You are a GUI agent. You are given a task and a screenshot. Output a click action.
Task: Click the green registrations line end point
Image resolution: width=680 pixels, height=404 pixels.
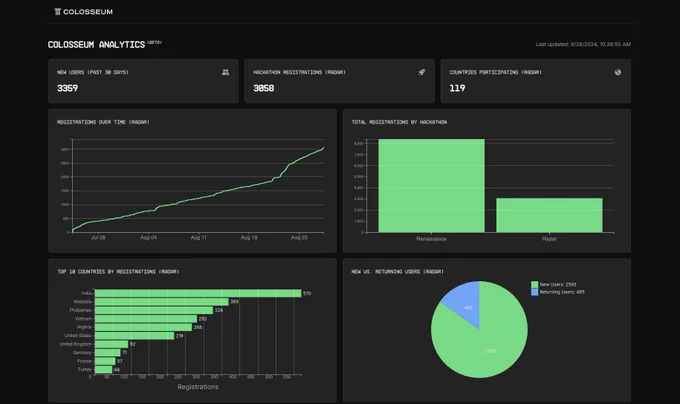tap(323, 148)
